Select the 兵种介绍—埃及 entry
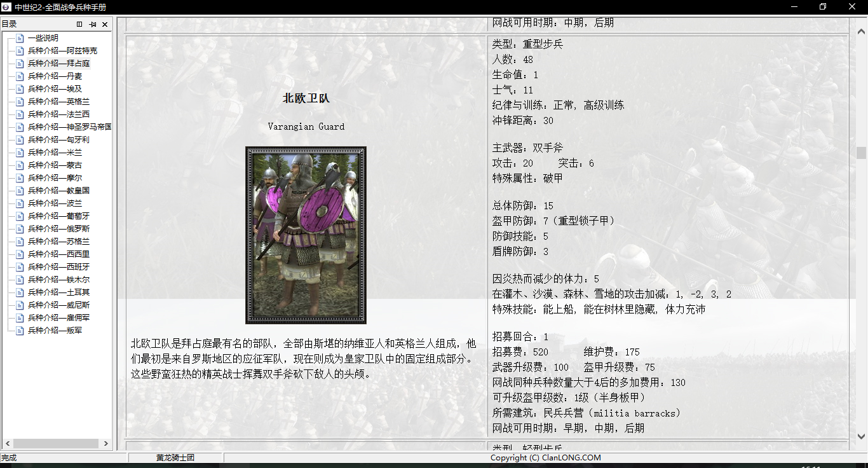The height and width of the screenshot is (468, 868). [55, 89]
